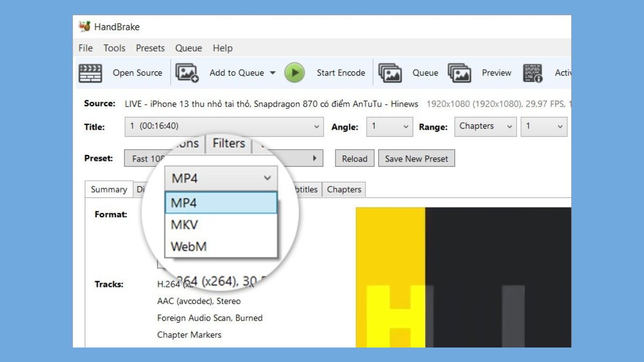Click the Activity log icon
644x362 pixels.
click(x=533, y=73)
